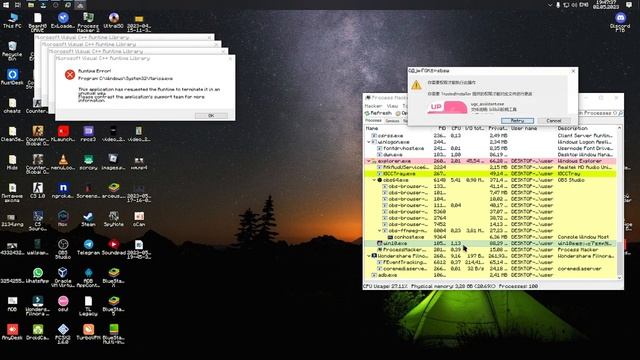Open ExLoader desktop shortcut
The width and height of the screenshot is (640, 360).
click(63, 20)
